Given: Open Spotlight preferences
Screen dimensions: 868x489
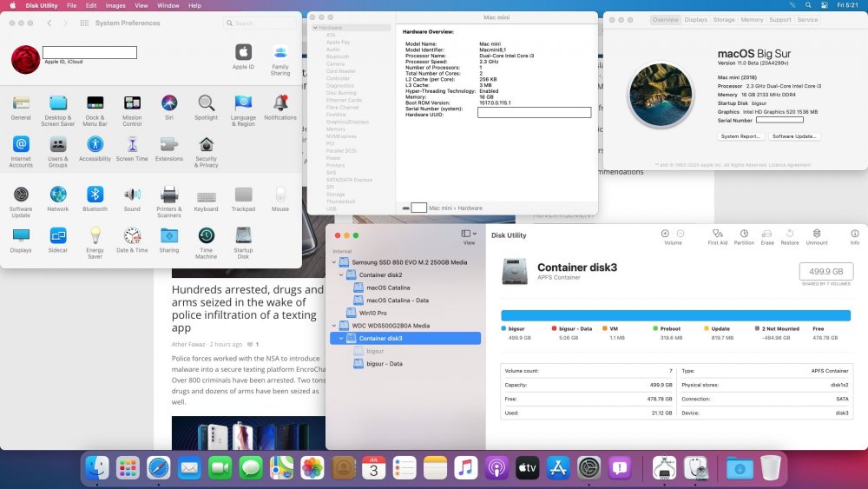Looking at the screenshot, I should click(x=206, y=108).
